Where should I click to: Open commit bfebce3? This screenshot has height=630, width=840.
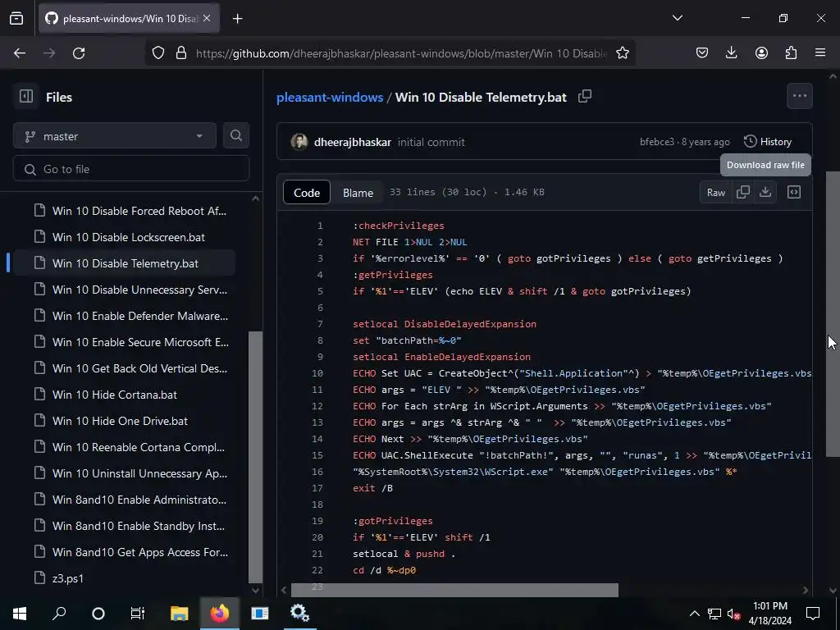(657, 142)
